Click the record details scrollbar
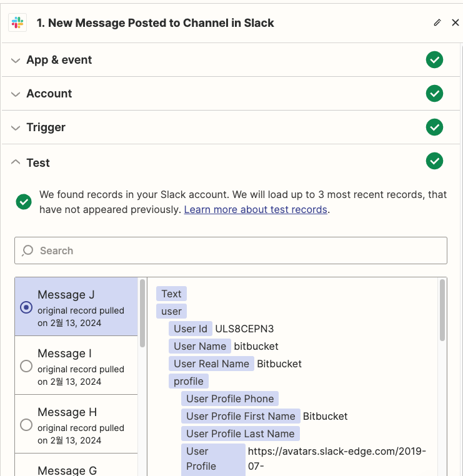This screenshot has width=463, height=476. [442, 310]
